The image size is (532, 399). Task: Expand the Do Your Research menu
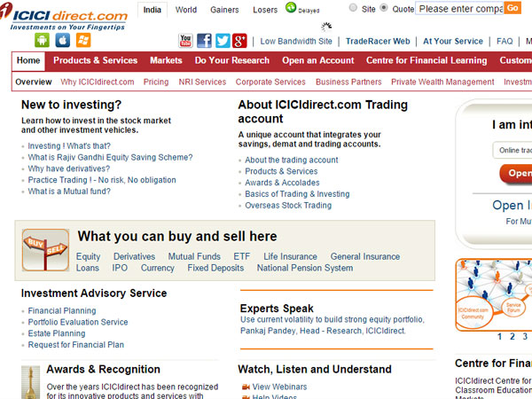(231, 60)
